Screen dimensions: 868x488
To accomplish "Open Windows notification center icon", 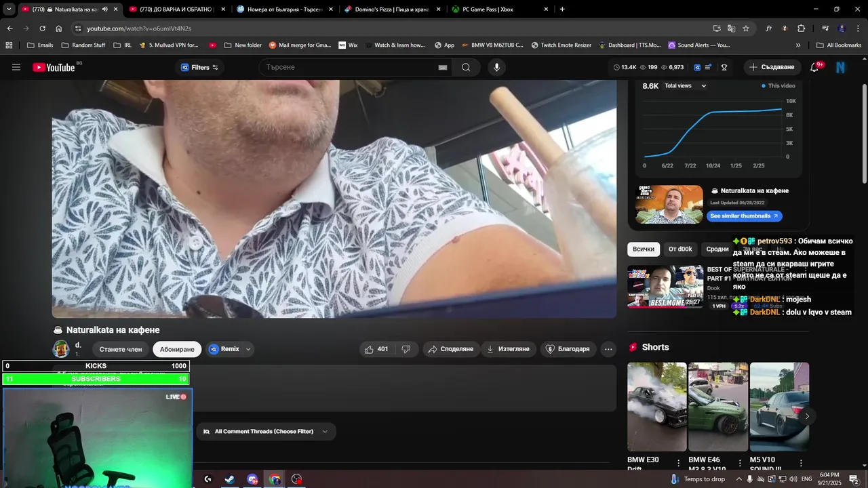I will 854,479.
